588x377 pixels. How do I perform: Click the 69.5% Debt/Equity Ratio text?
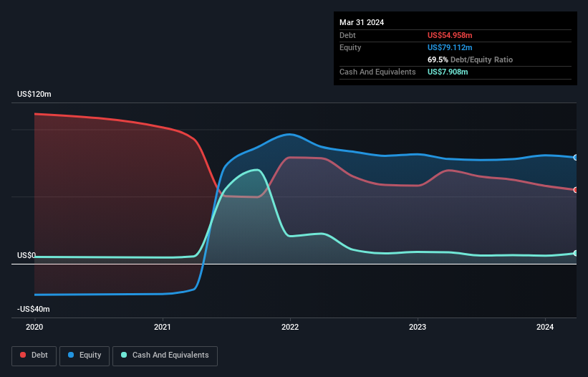click(470, 59)
